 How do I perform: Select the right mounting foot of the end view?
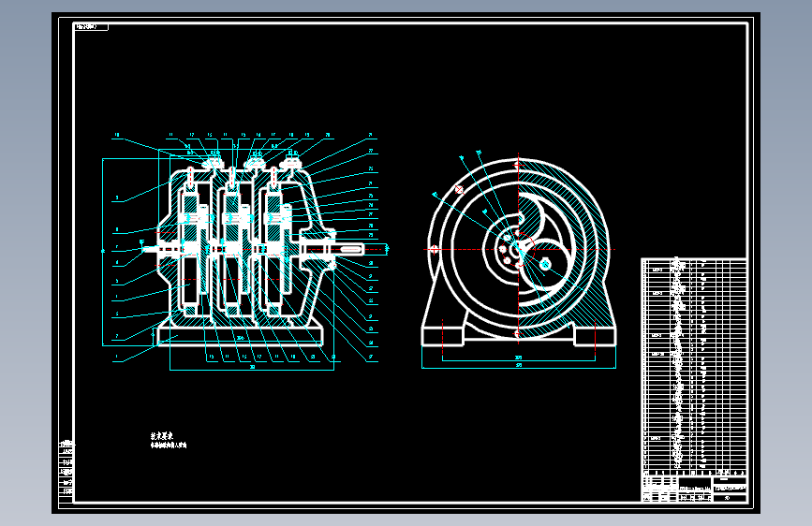[x=595, y=337]
